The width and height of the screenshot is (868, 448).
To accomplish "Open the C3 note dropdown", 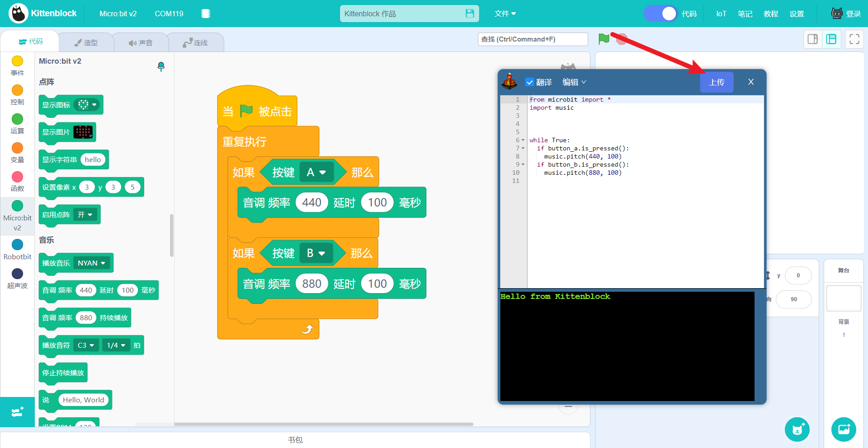I will (x=86, y=345).
